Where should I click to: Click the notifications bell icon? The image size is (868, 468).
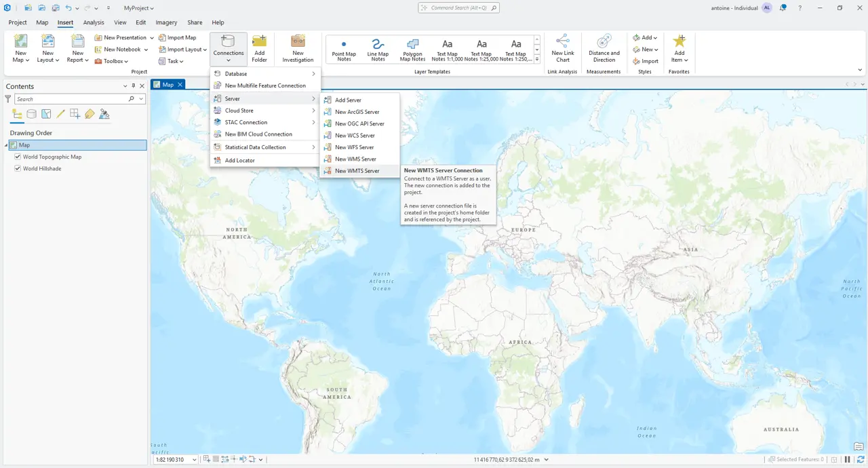pos(783,8)
